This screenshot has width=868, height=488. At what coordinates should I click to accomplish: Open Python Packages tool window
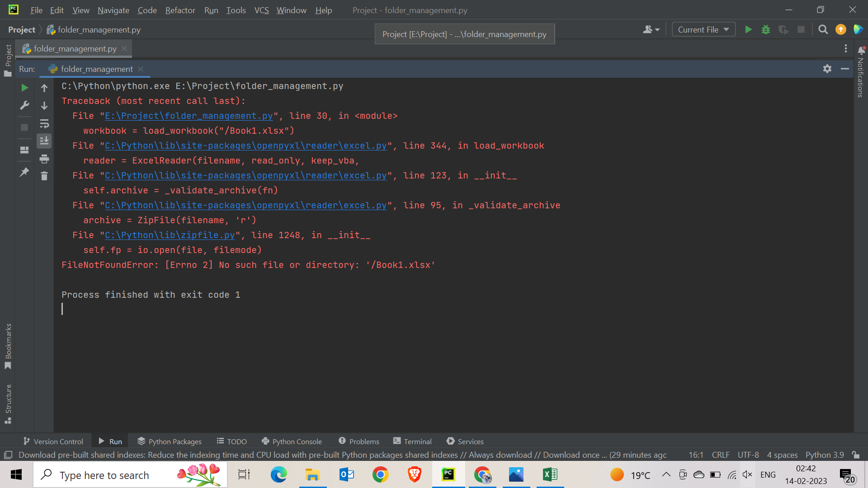[x=170, y=441]
